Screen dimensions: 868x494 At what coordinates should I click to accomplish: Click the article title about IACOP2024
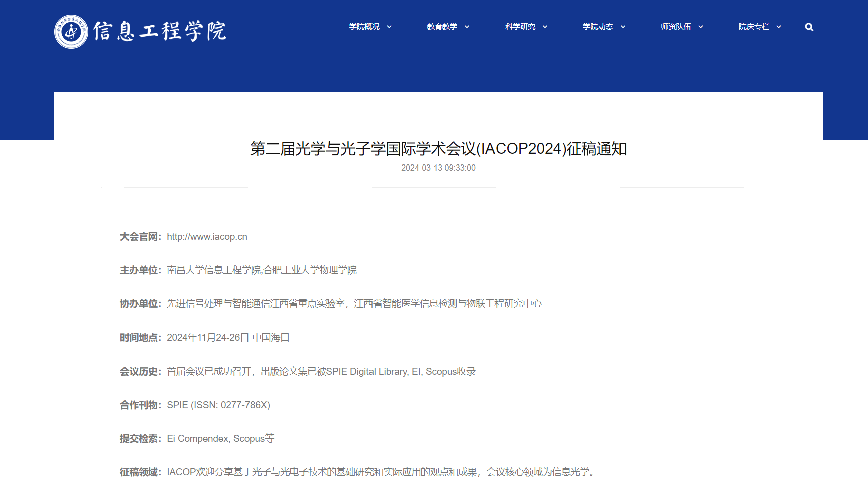click(438, 149)
